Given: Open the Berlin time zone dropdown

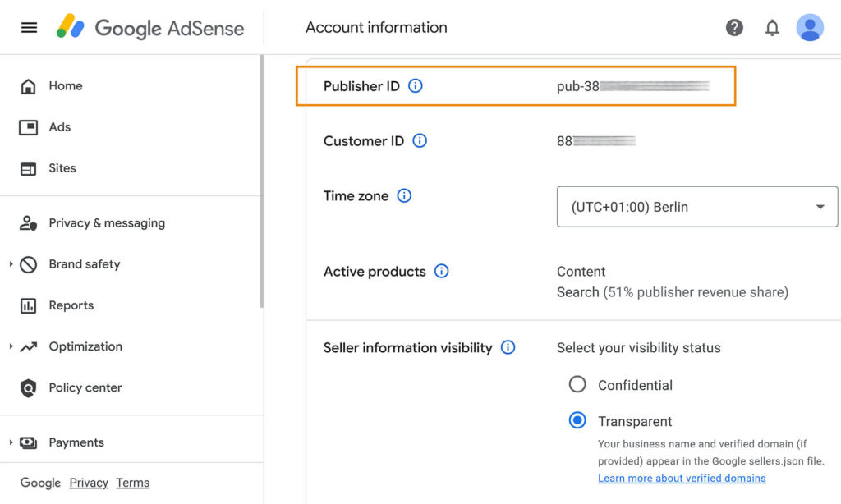Looking at the screenshot, I should pyautogui.click(x=696, y=207).
